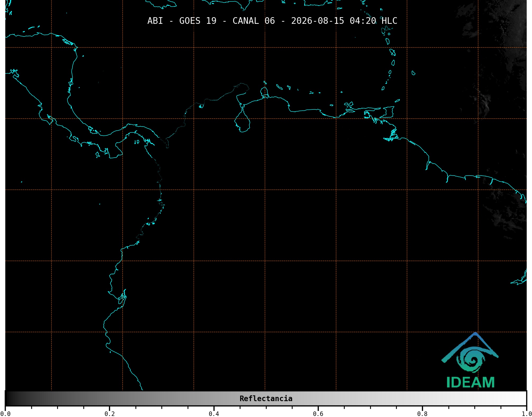Click the colorbar tick label 0.8
This screenshot has width=532, height=417.
pyautogui.click(x=422, y=414)
